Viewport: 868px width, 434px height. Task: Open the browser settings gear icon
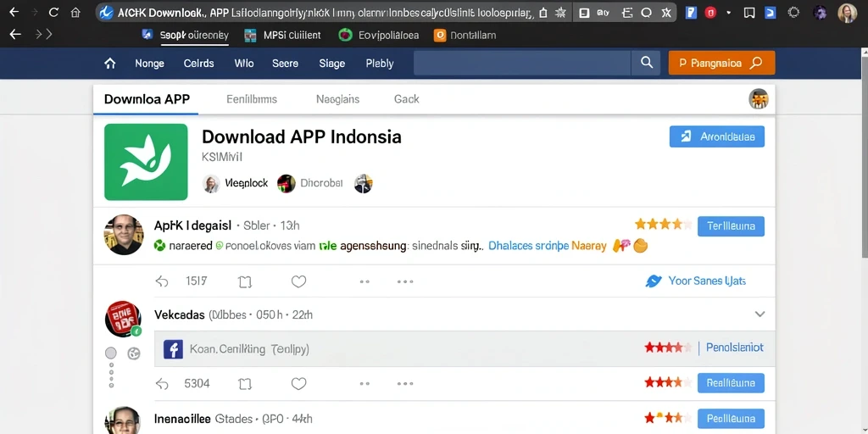(793, 13)
